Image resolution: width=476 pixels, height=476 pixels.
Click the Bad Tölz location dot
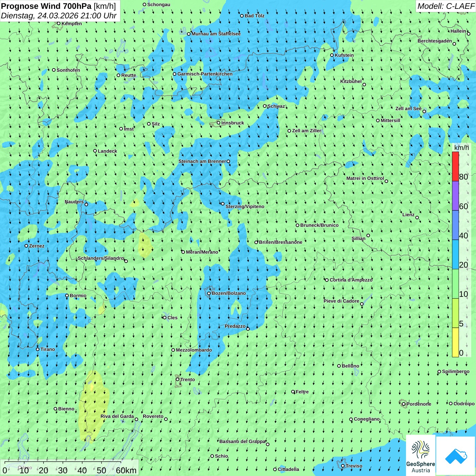click(x=242, y=16)
